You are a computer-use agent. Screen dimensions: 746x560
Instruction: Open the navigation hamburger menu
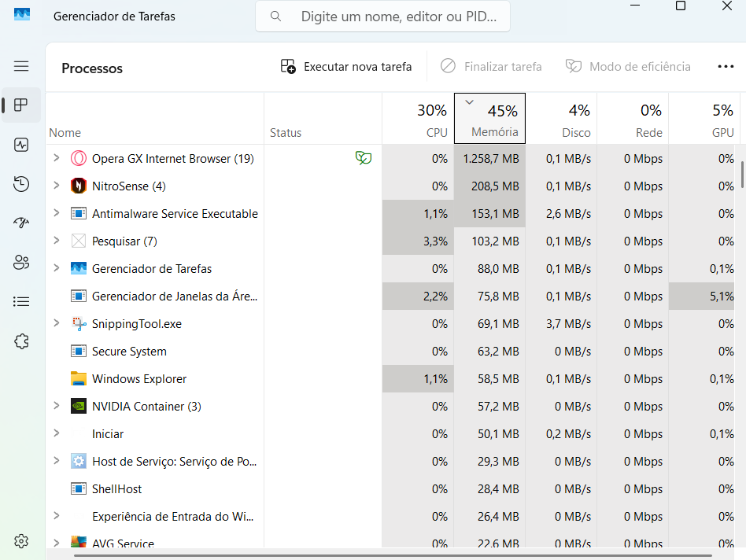coord(21,67)
